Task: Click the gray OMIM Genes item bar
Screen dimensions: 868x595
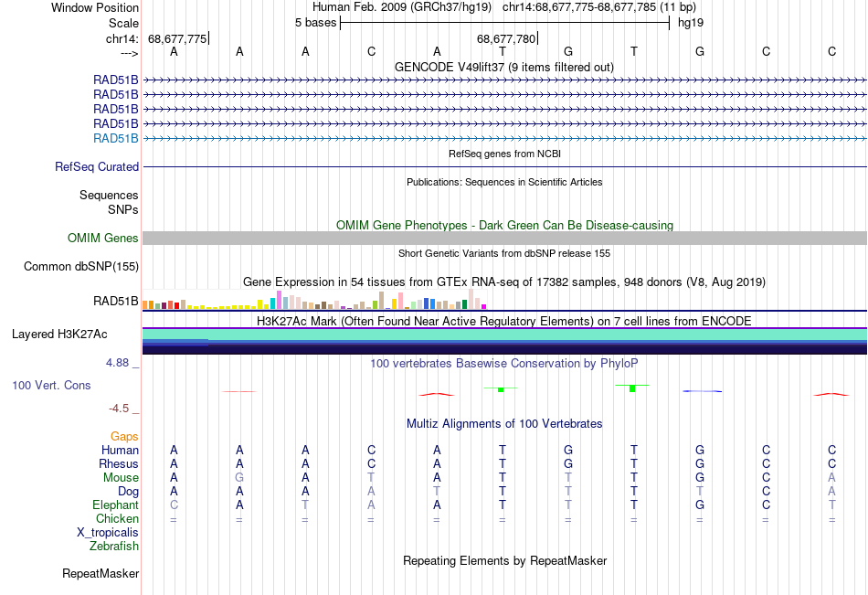Action: 504,239
